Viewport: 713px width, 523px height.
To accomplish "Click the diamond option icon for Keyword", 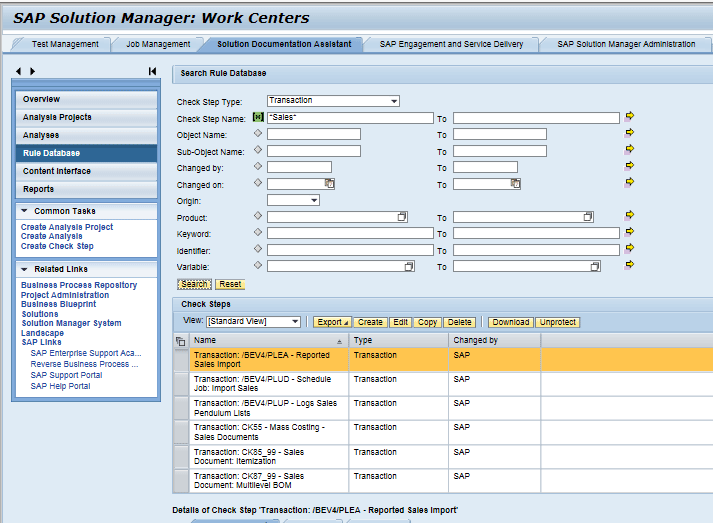I will pyautogui.click(x=258, y=232).
